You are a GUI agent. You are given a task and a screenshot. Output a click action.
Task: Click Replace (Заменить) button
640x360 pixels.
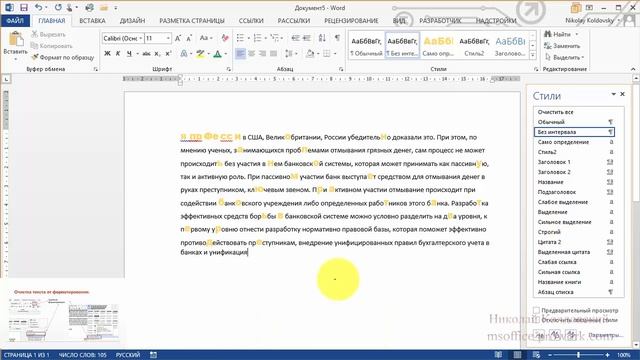(x=562, y=46)
